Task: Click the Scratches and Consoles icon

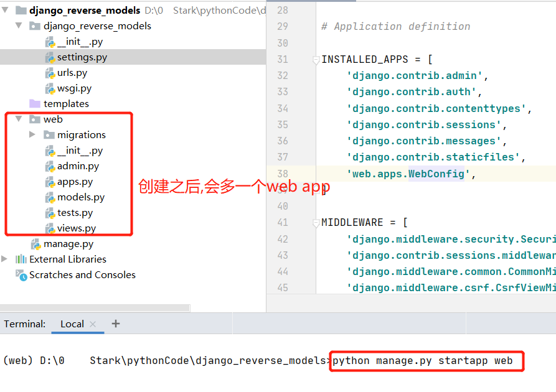Action: tap(21, 275)
